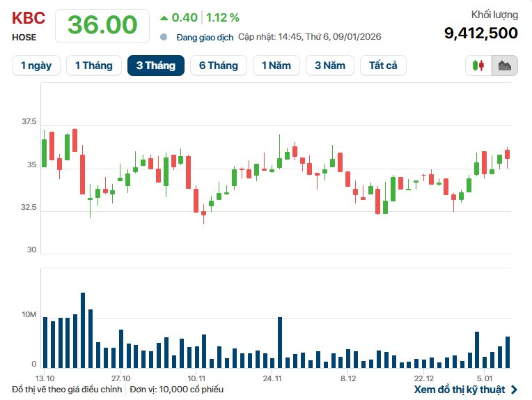This screenshot has width=532, height=400.
Task: Click the gray trading status dot
Action: tap(164, 37)
